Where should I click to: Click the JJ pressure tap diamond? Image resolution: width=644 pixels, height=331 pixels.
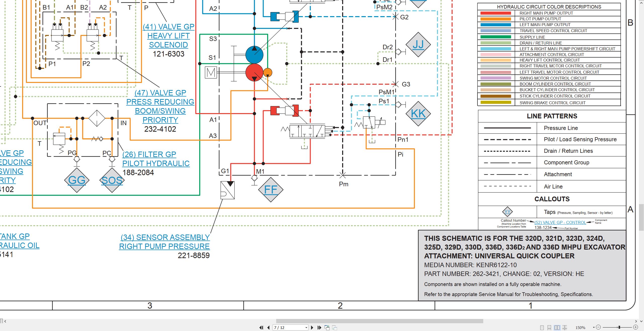coord(418,44)
